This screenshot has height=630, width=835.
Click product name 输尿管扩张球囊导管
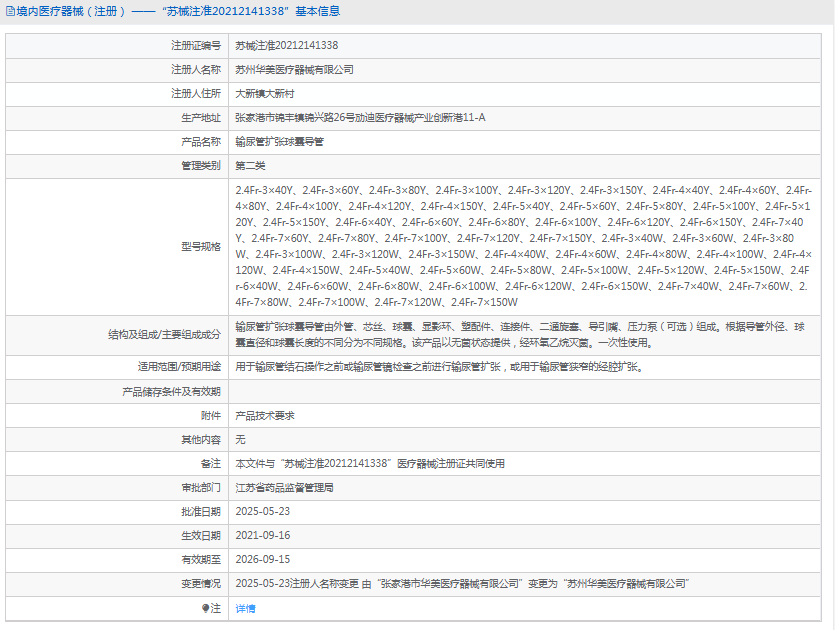(x=280, y=142)
